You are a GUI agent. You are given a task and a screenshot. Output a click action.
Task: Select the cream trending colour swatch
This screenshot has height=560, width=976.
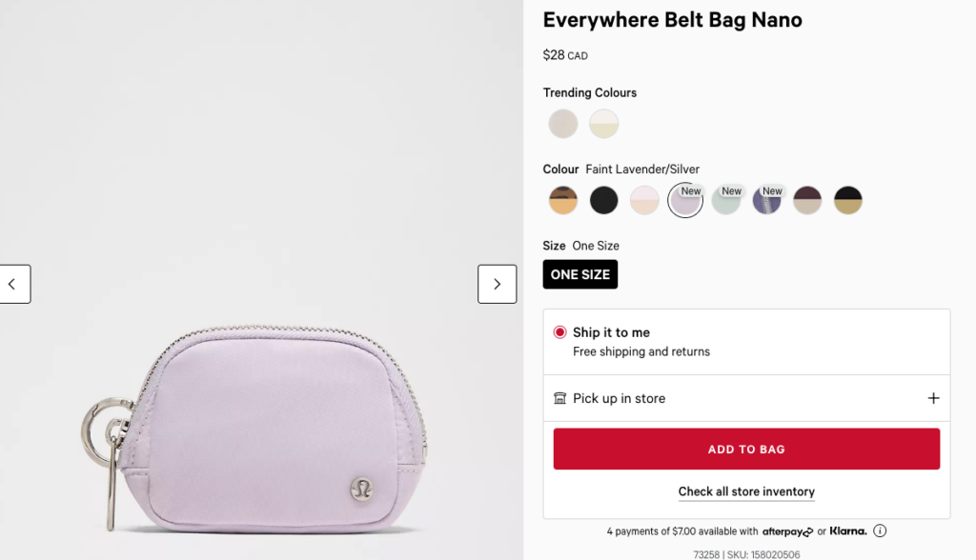[x=603, y=124]
